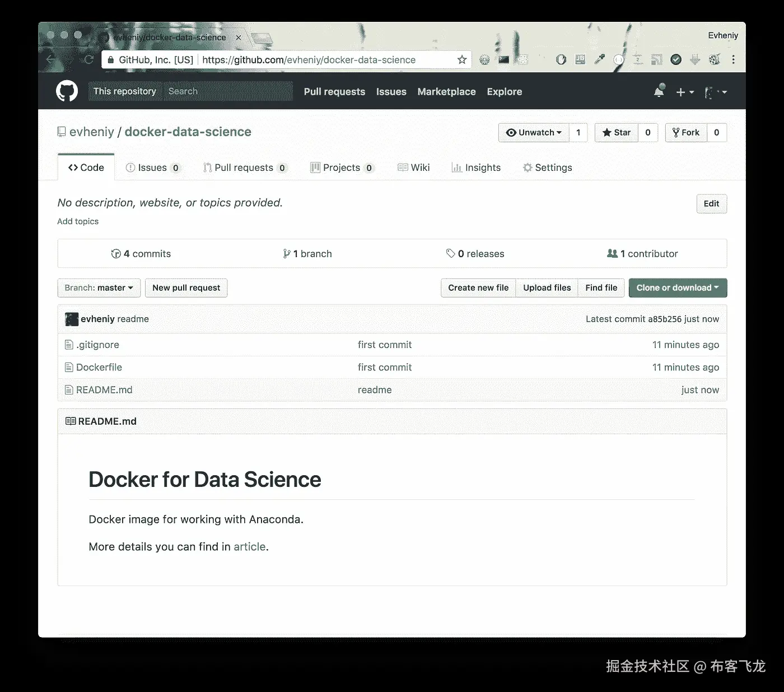Open the plus create-new dropdown
Viewport: 784px width, 692px height.
pyautogui.click(x=684, y=92)
